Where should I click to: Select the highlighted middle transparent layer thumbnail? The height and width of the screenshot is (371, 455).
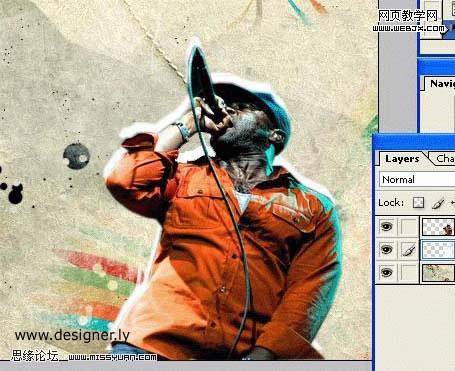(438, 249)
